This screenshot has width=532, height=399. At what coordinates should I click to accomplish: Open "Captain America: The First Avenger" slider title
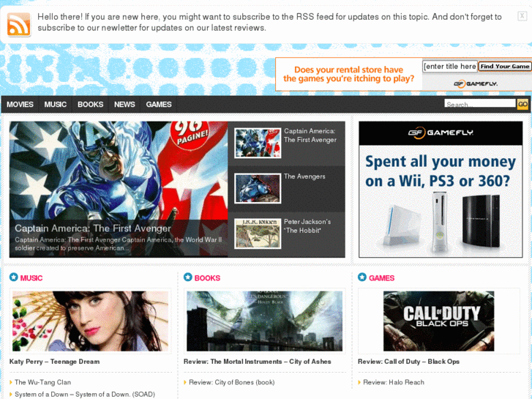pyautogui.click(x=310, y=135)
